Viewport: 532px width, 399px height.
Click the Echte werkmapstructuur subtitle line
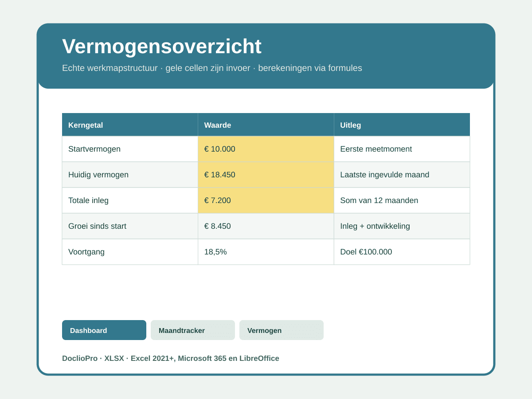point(212,68)
